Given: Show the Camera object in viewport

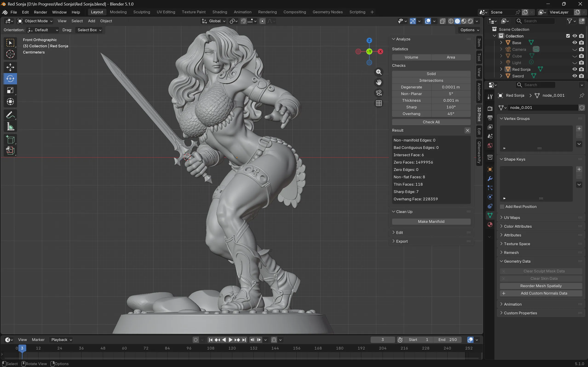Looking at the screenshot, I should point(575,49).
